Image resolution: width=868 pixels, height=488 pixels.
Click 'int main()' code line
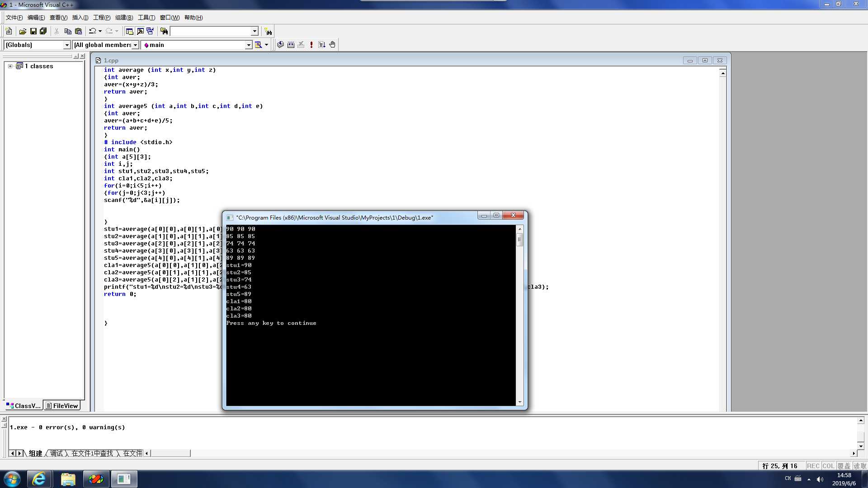122,150
